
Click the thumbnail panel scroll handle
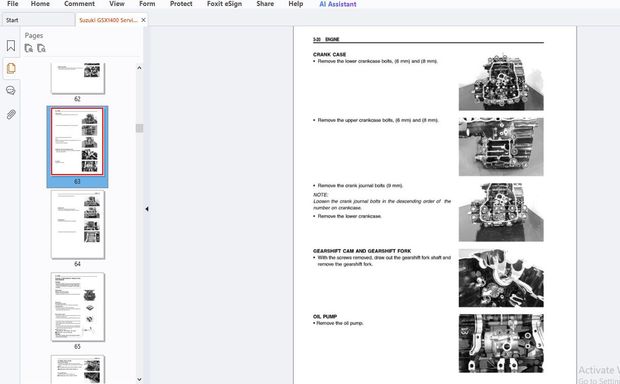point(139,128)
